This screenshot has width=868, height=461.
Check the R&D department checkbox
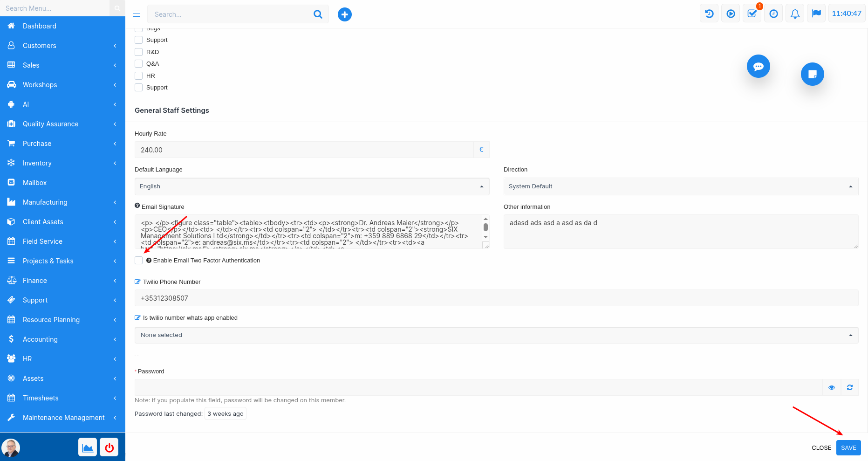[x=139, y=52]
